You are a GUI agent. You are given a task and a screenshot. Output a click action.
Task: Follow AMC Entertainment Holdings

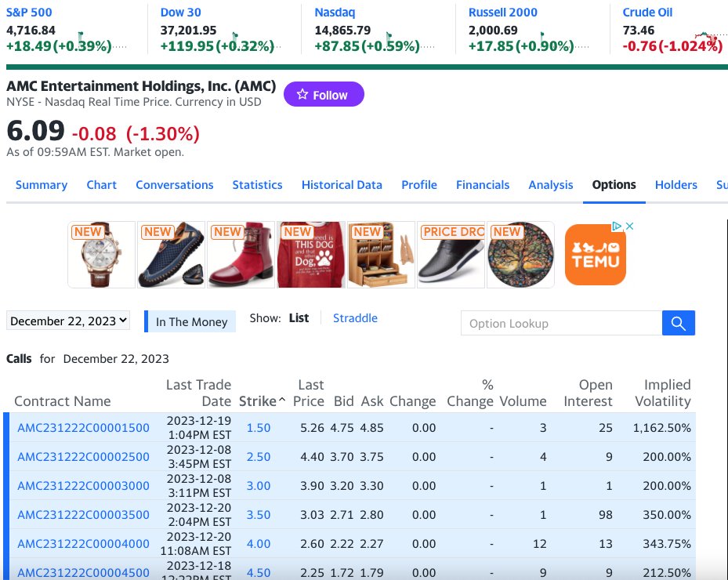[x=324, y=95]
